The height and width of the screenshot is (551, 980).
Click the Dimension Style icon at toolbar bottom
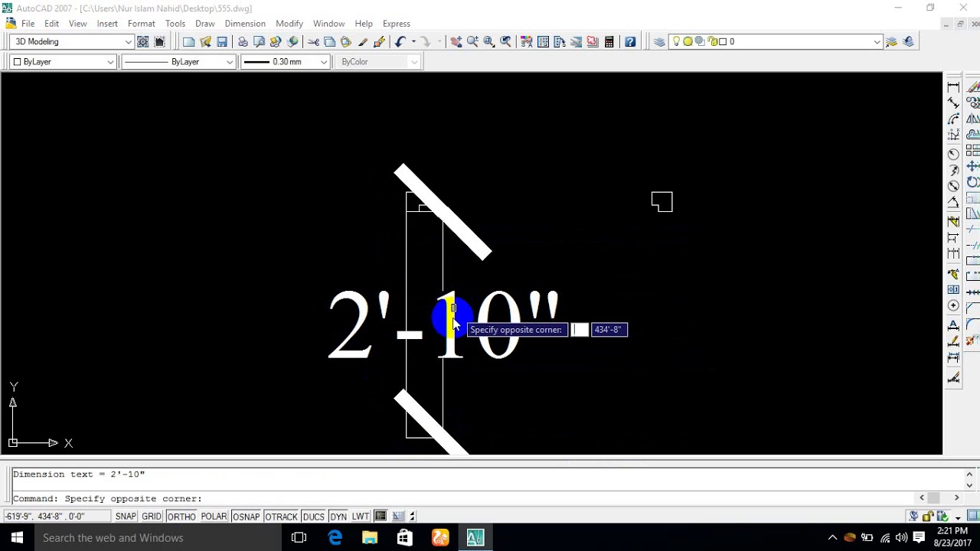(953, 378)
